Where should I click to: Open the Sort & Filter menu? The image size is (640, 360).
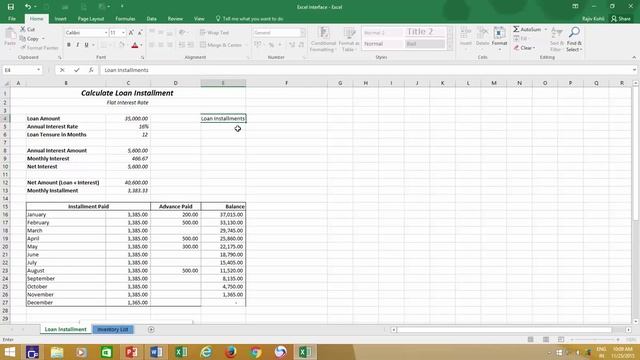click(557, 39)
